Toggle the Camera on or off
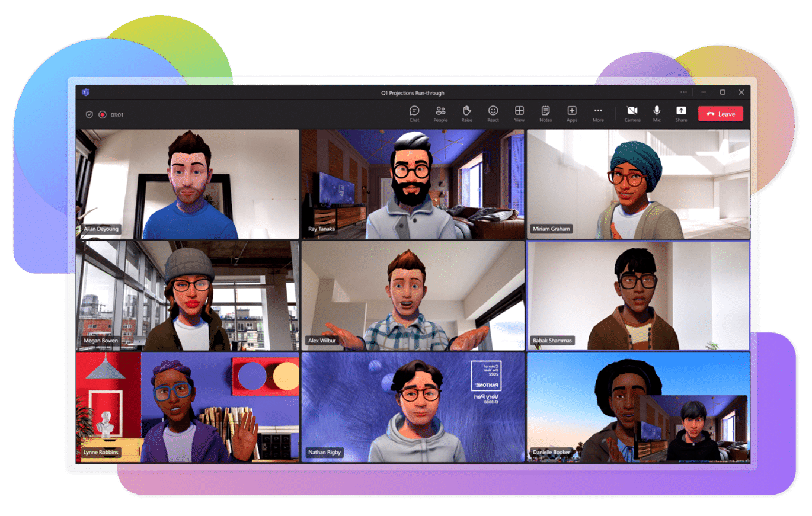This screenshot has height=516, width=812. 632,112
